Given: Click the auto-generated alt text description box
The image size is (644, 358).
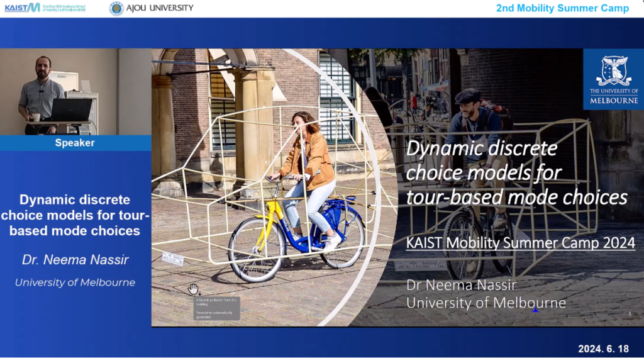Looking at the screenshot, I should click(x=216, y=308).
